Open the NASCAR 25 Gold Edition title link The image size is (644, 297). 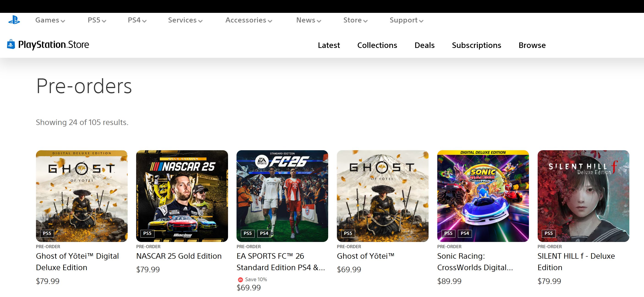pos(179,256)
